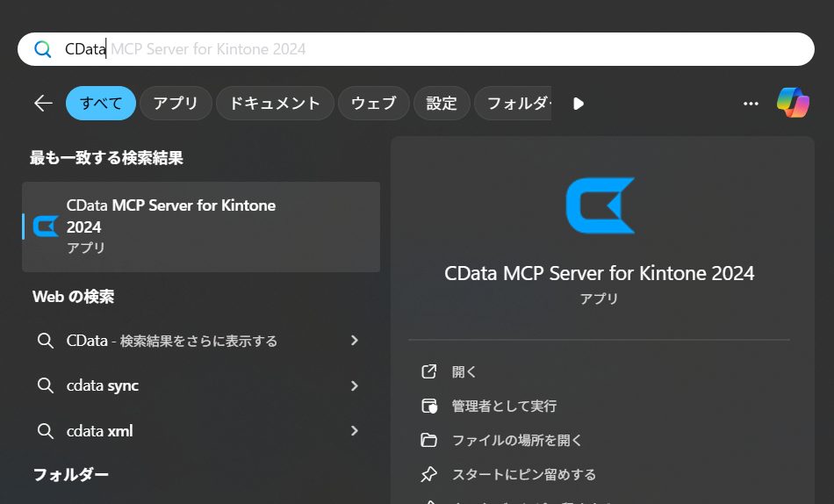The height and width of the screenshot is (504, 834).
Task: Open Copilot from the colorful icon
Action: pyautogui.click(x=793, y=103)
